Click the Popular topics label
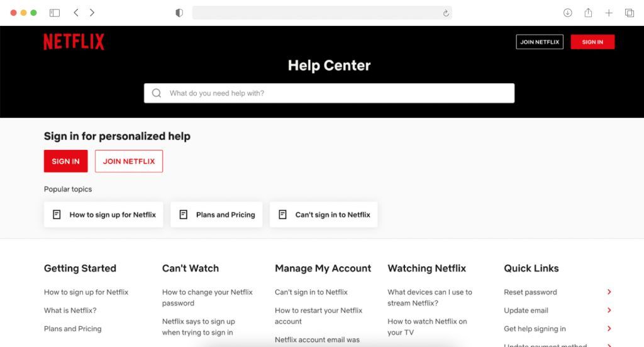Viewport: 644px width, 347px height. pyautogui.click(x=68, y=189)
